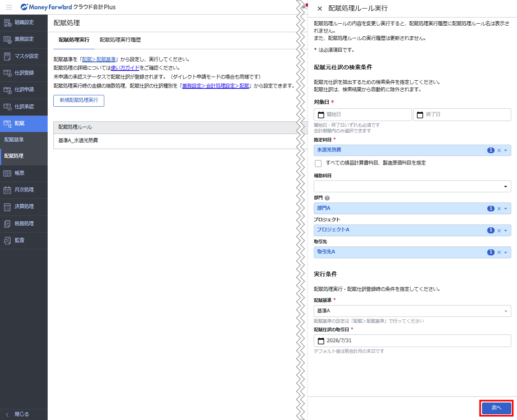Click the 業務設定 sidebar icon

coord(7,40)
